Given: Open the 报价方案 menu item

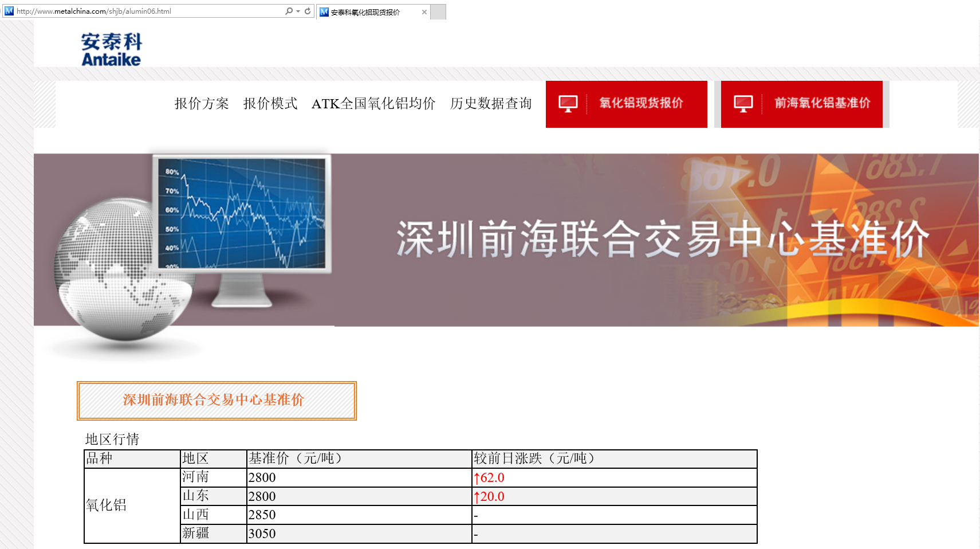Looking at the screenshot, I should coord(202,103).
